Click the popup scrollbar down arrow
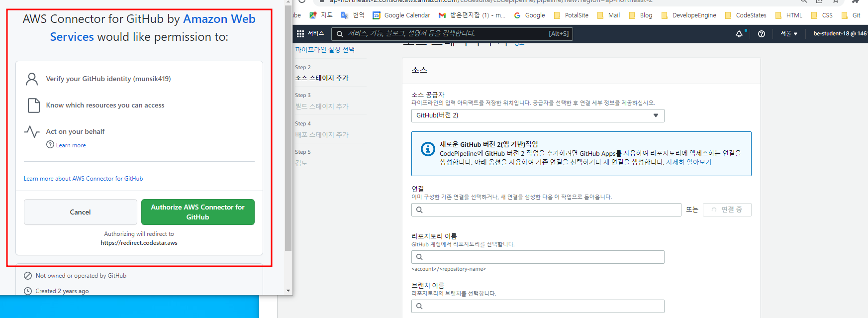The width and height of the screenshot is (868, 318). 288,291
